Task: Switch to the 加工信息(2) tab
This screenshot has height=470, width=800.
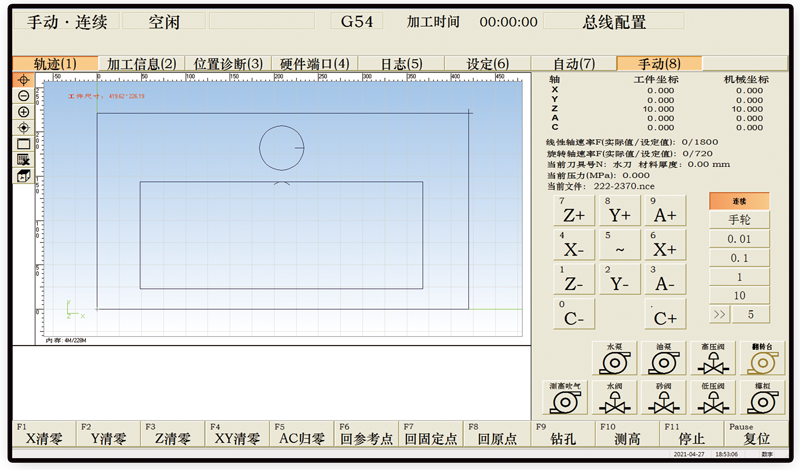Action: (141, 64)
